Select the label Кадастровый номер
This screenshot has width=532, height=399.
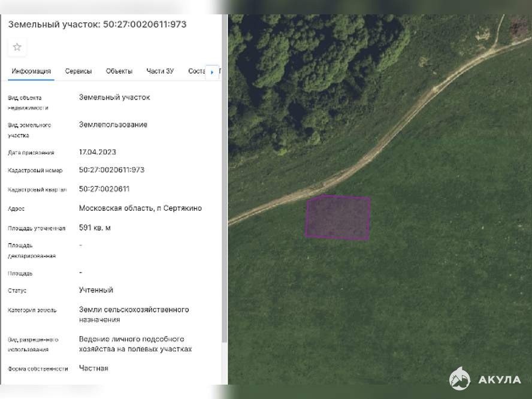click(x=35, y=170)
